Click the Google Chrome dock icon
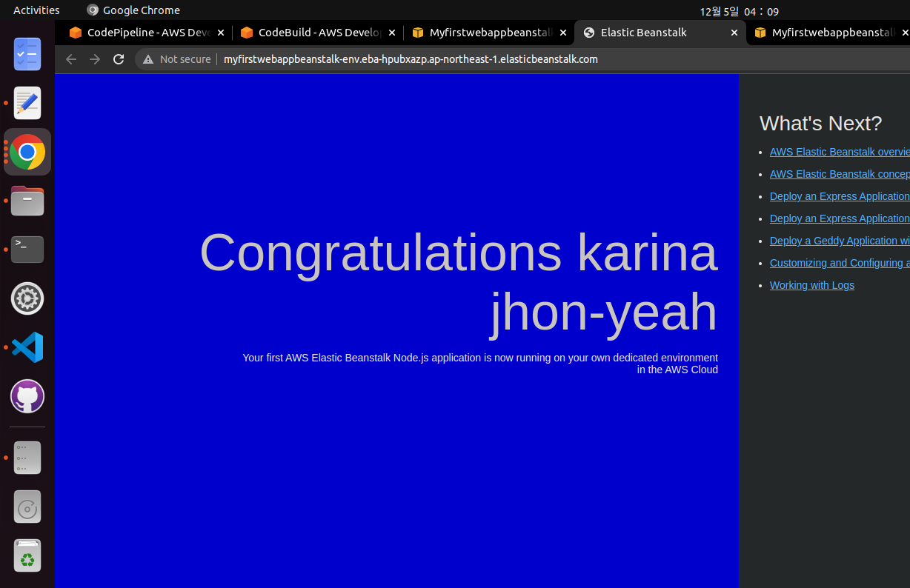This screenshot has width=910, height=588. [x=27, y=152]
